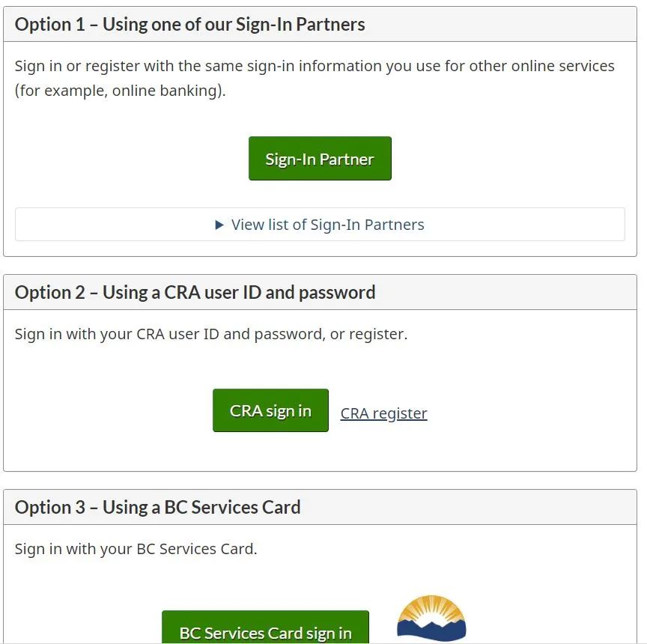Screen dimensions: 647x644
Task: Click the green CRA sign in button
Action: pyautogui.click(x=270, y=410)
